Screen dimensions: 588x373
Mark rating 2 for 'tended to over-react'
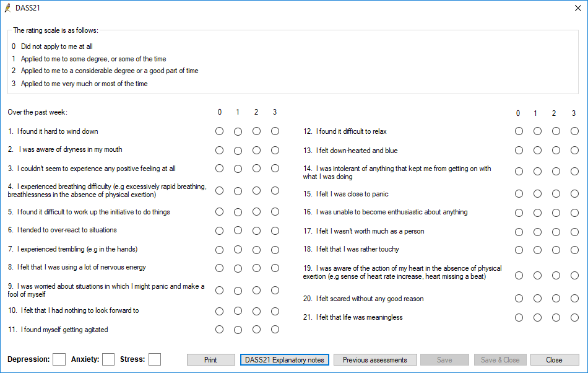click(256, 230)
